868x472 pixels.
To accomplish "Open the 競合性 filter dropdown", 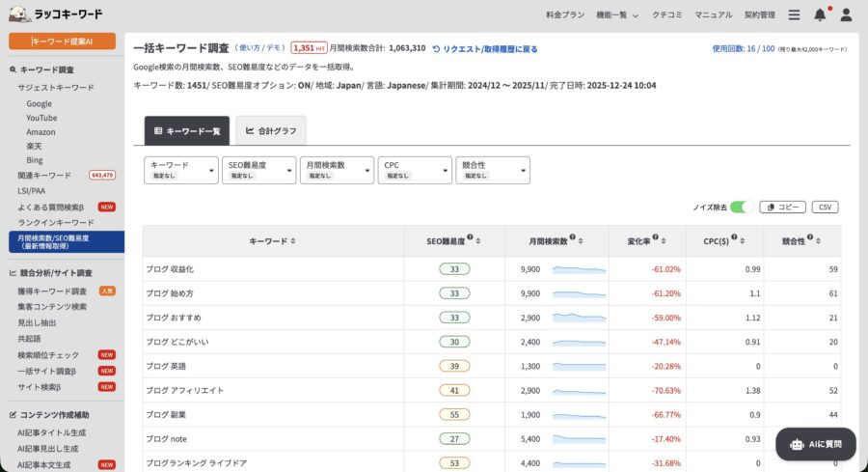I will pyautogui.click(x=493, y=170).
